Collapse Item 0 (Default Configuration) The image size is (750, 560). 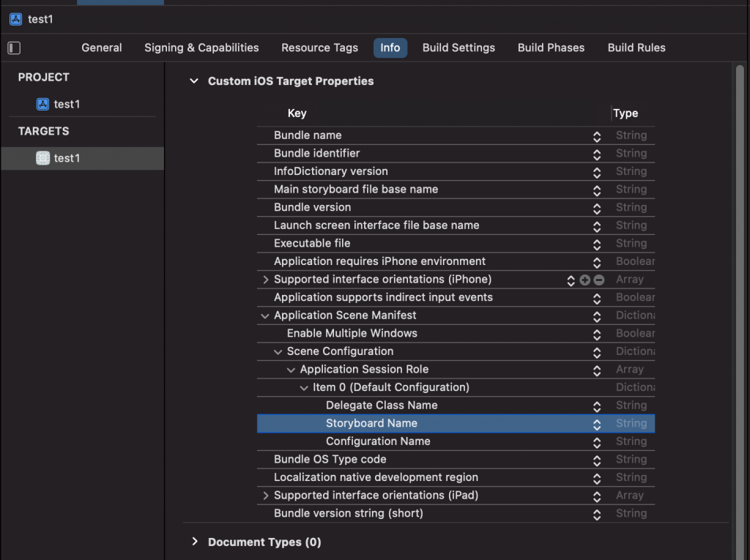[x=305, y=387]
